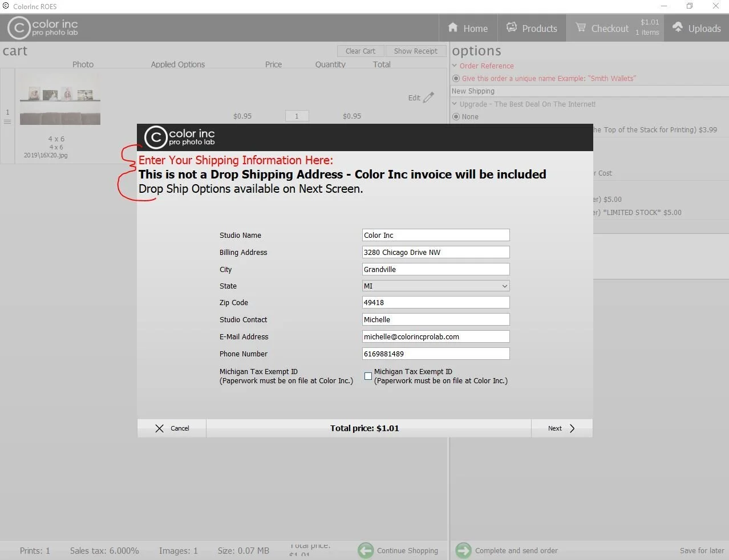The height and width of the screenshot is (560, 729).
Task: Click the Checkout cart icon
Action: (x=580, y=27)
